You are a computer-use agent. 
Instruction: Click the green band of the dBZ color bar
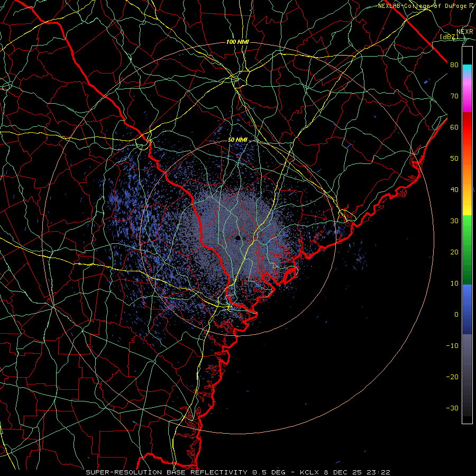[467, 250]
